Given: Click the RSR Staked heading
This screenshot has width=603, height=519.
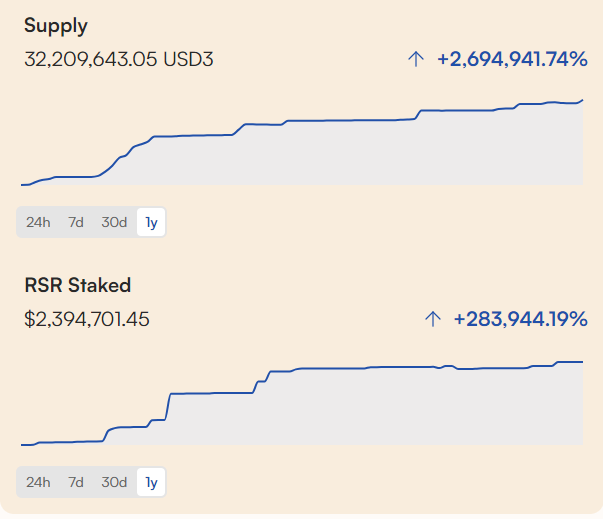Looking at the screenshot, I should pos(78,285).
